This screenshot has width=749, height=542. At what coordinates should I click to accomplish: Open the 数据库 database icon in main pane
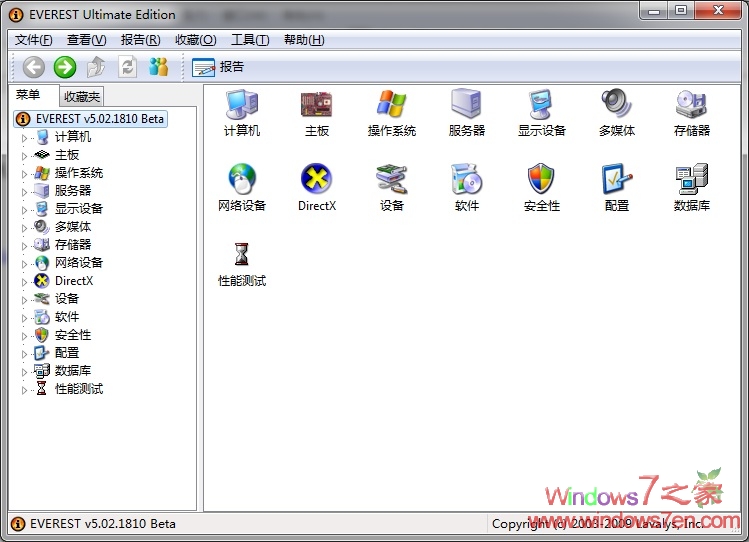(691, 179)
